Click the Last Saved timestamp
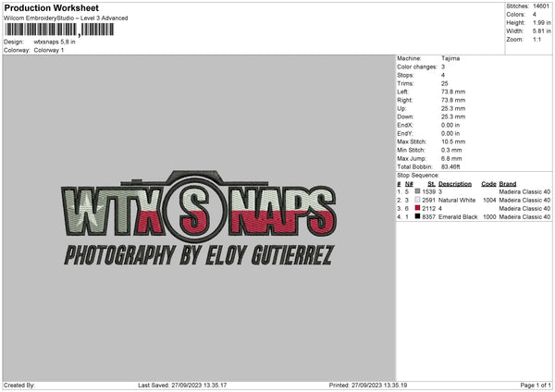The height and width of the screenshot is (392, 555). (x=182, y=385)
